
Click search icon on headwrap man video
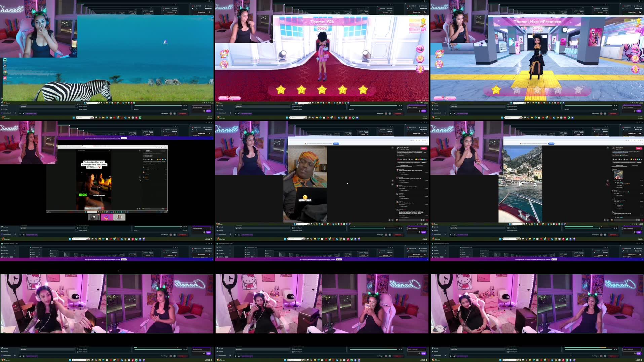(324, 148)
